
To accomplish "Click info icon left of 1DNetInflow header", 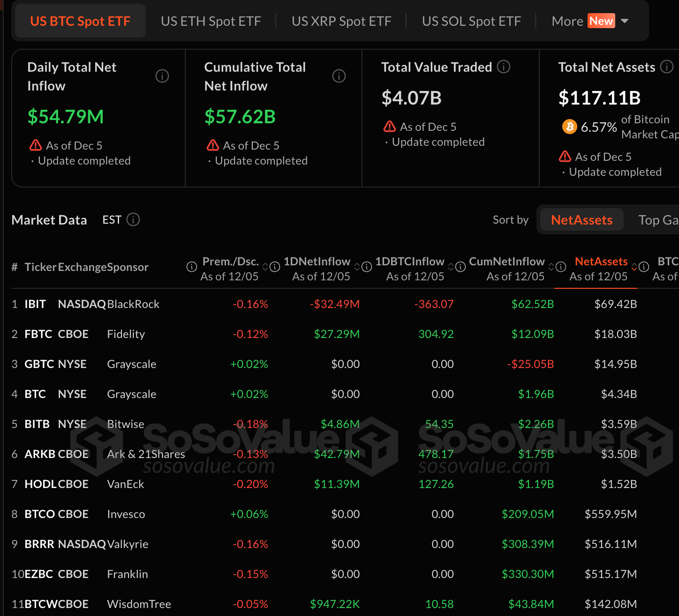I will click(275, 267).
